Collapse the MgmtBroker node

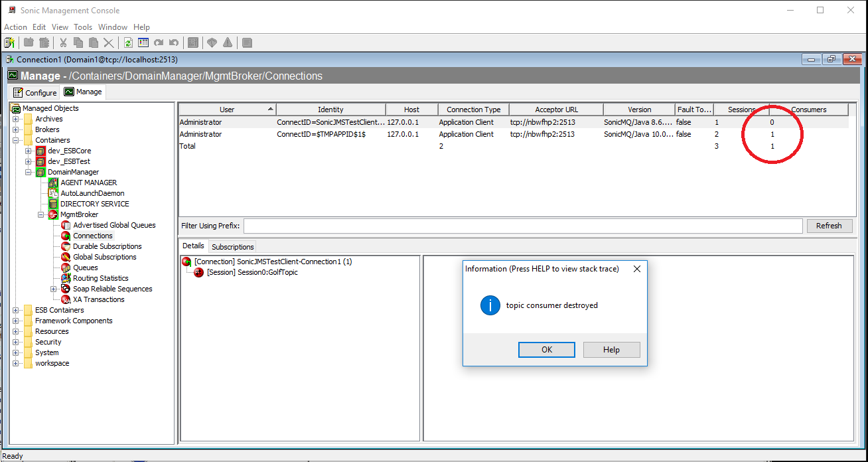coord(41,214)
